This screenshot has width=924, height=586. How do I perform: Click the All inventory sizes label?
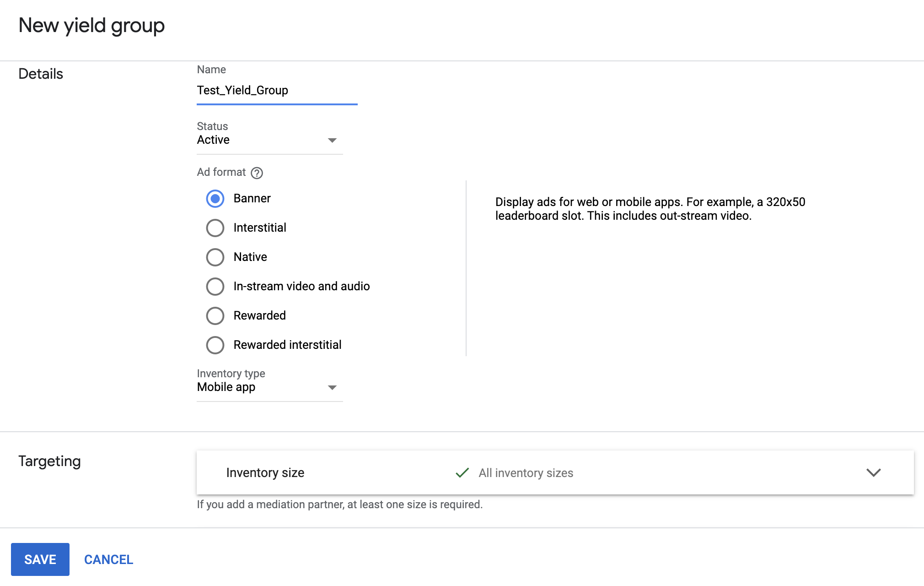tap(526, 473)
